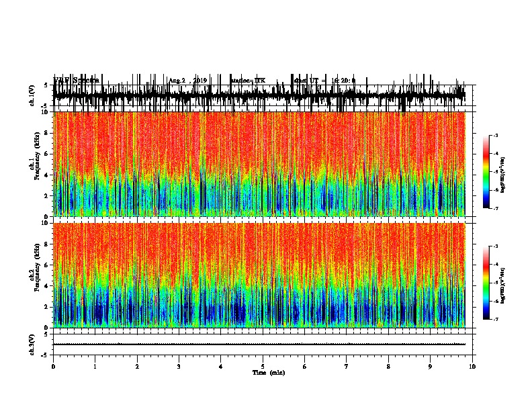The height and width of the screenshot is (411, 532).
Task: Click the '6' kHz tick on ch.2 axis
Action: (x=47, y=265)
